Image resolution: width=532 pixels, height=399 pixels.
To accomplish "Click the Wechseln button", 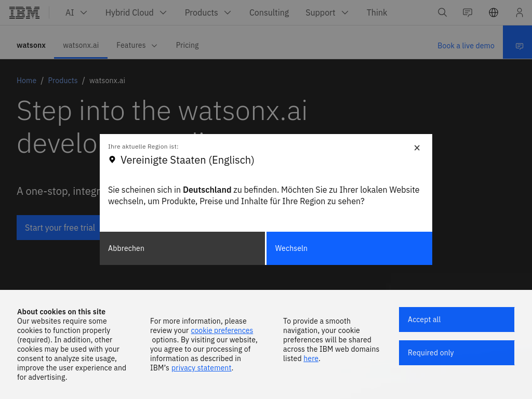I will (x=349, y=248).
